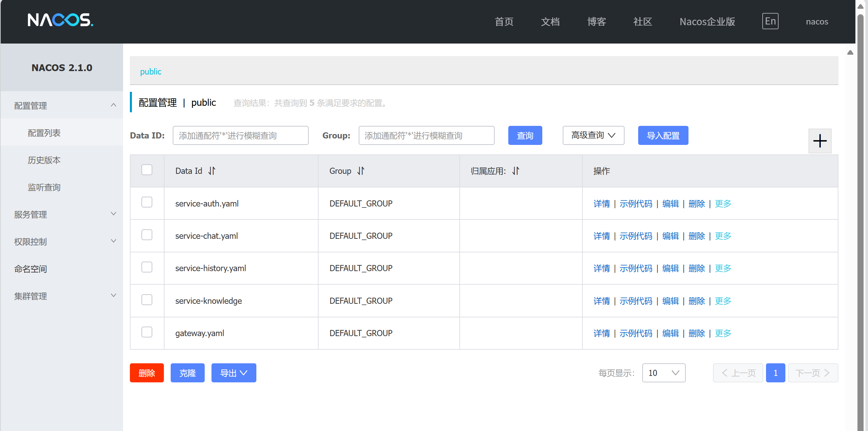The height and width of the screenshot is (431, 868).
Task: Open the 高级查询 advanced query dropdown
Action: click(593, 135)
